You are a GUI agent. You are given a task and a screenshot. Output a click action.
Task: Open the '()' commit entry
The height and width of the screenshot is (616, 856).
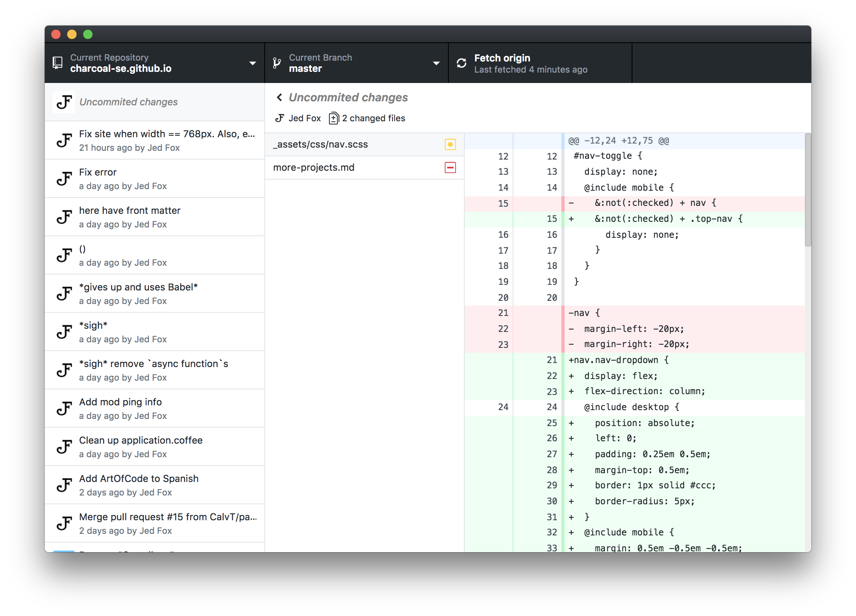[155, 255]
